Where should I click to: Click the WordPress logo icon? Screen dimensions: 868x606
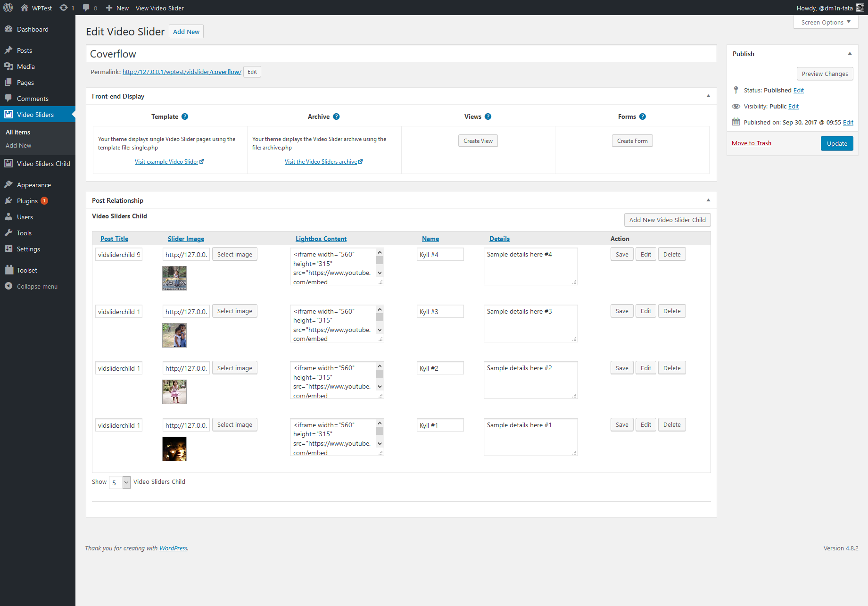[8, 8]
